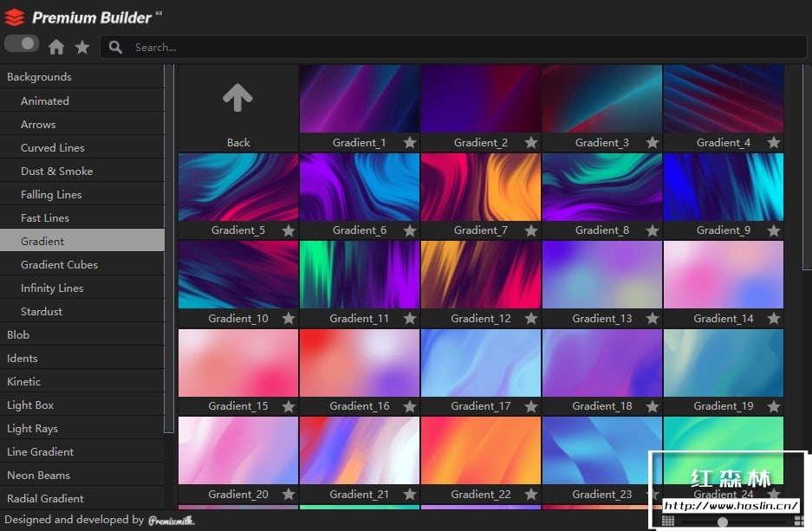
Task: Star the Gradient_7 preset
Action: [531, 230]
